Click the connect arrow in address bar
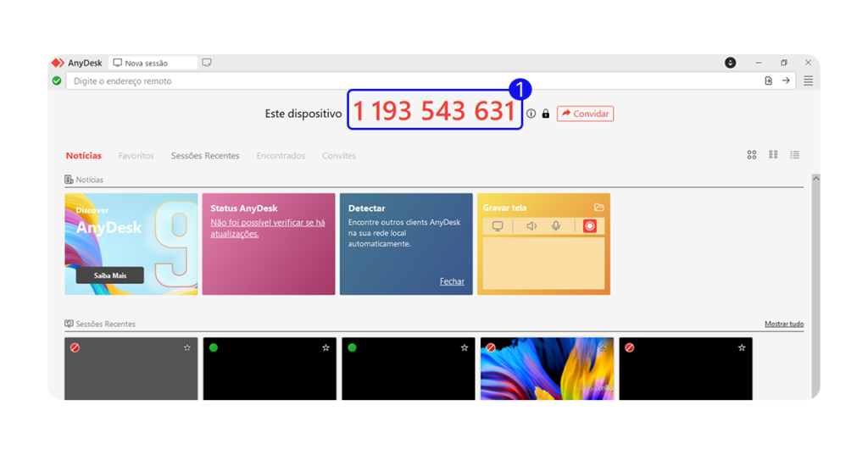The width and height of the screenshot is (868, 455). pos(786,81)
